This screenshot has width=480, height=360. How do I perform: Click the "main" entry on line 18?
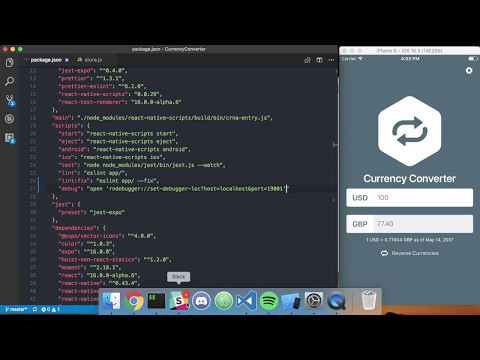(162, 118)
